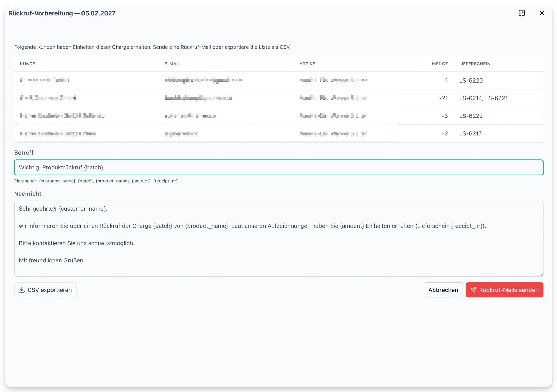Click the Nachricht label
This screenshot has height=392, width=557.
[x=28, y=194]
